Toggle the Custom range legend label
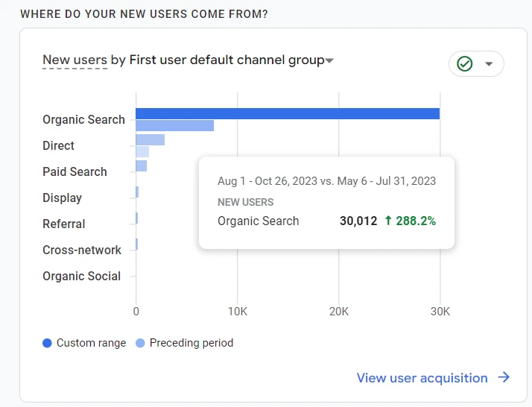532x407 pixels. click(91, 343)
